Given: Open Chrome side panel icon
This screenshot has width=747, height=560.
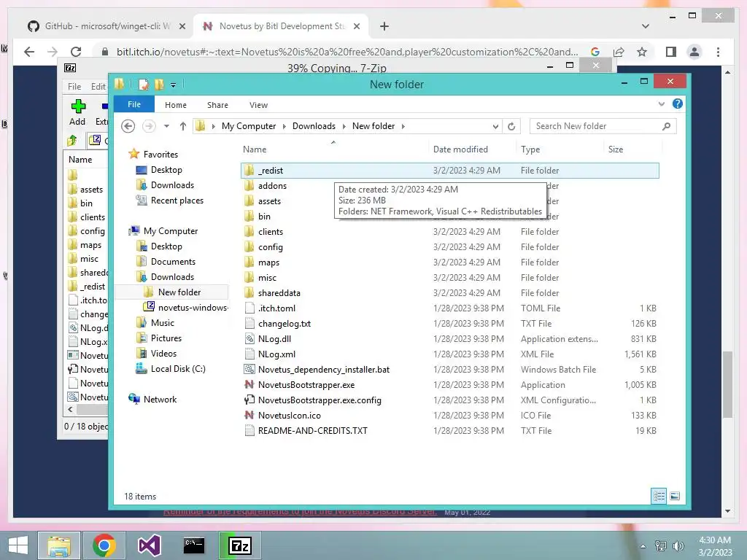Looking at the screenshot, I should (x=671, y=52).
